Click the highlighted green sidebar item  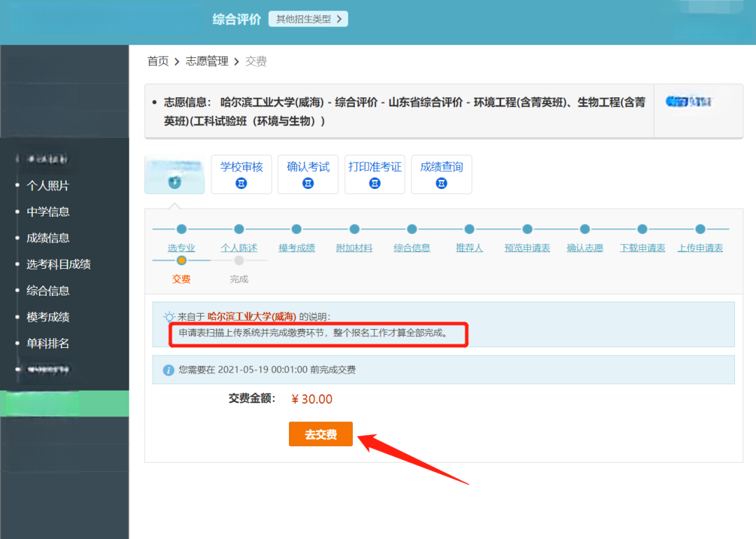click(x=64, y=403)
